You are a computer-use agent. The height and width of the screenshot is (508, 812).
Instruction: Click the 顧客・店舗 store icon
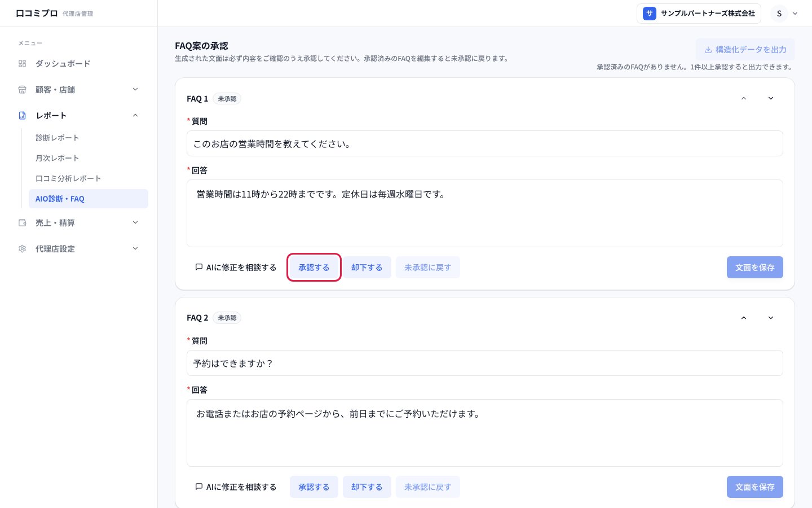pyautogui.click(x=23, y=90)
